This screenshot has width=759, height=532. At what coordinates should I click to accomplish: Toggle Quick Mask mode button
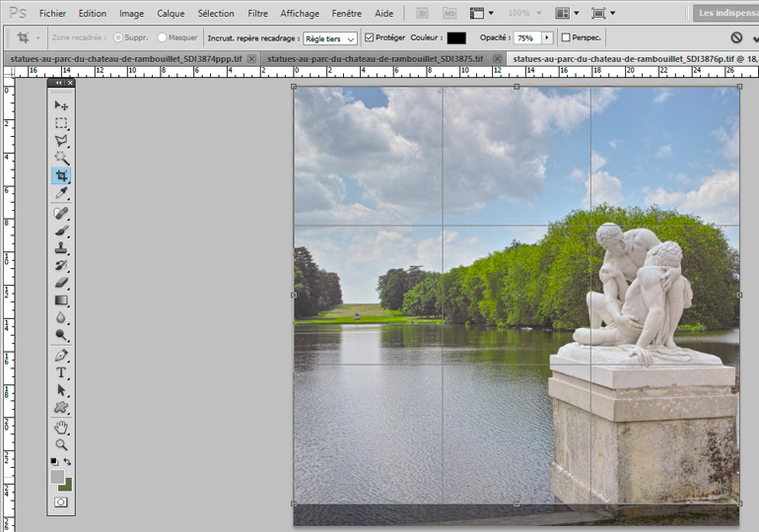(61, 502)
